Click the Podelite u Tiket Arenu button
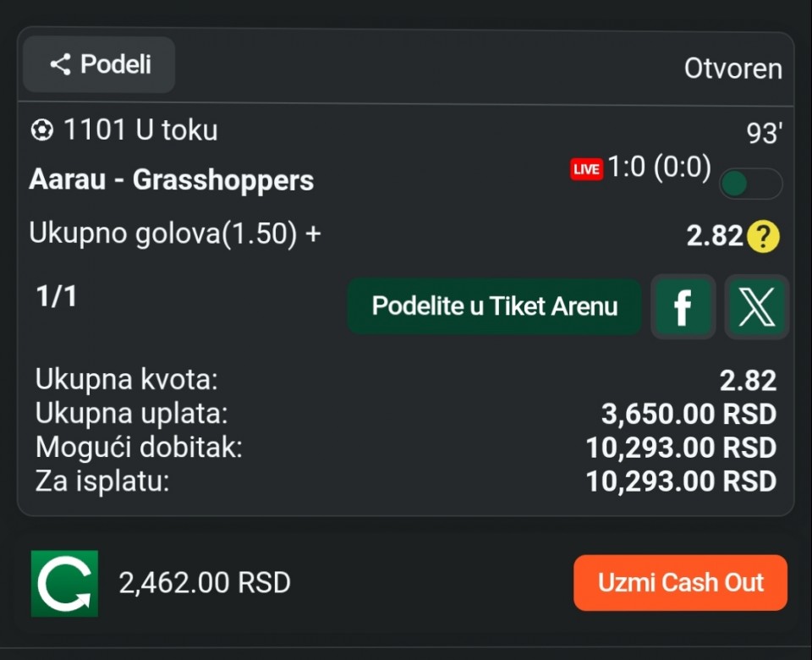This screenshot has width=812, height=660. [495, 306]
